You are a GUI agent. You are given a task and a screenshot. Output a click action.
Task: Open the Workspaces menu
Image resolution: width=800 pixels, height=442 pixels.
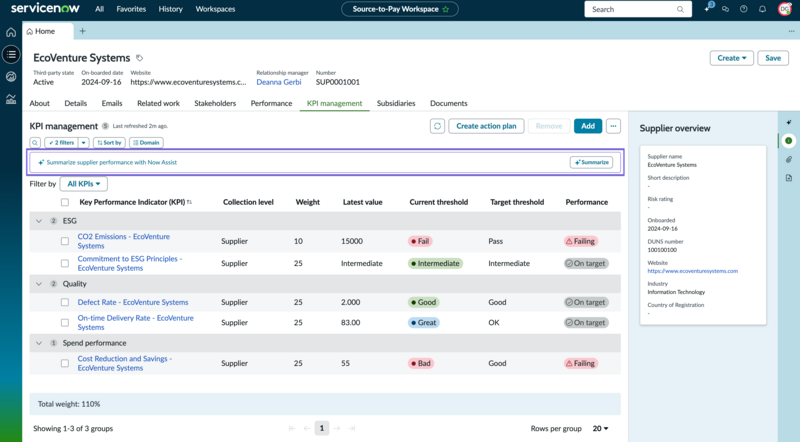215,9
